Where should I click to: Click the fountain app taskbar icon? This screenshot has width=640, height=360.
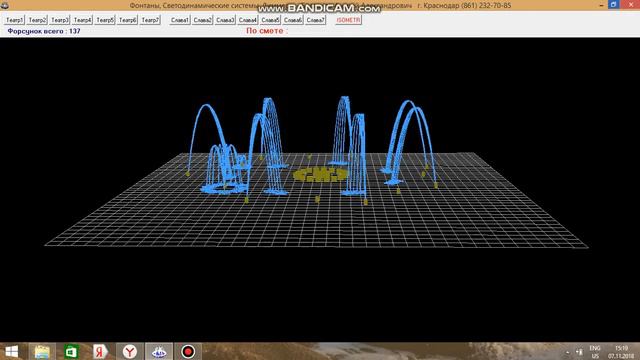coord(159,351)
